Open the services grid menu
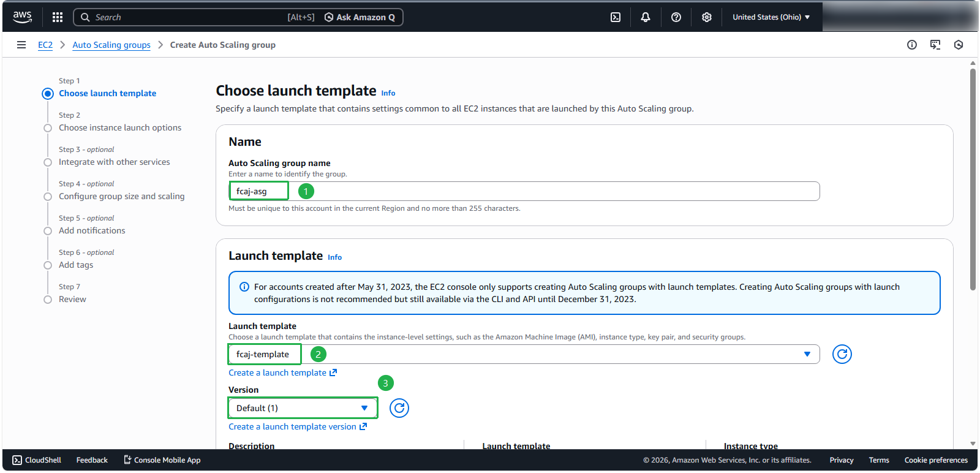Image resolution: width=980 pixels, height=473 pixels. tap(58, 17)
